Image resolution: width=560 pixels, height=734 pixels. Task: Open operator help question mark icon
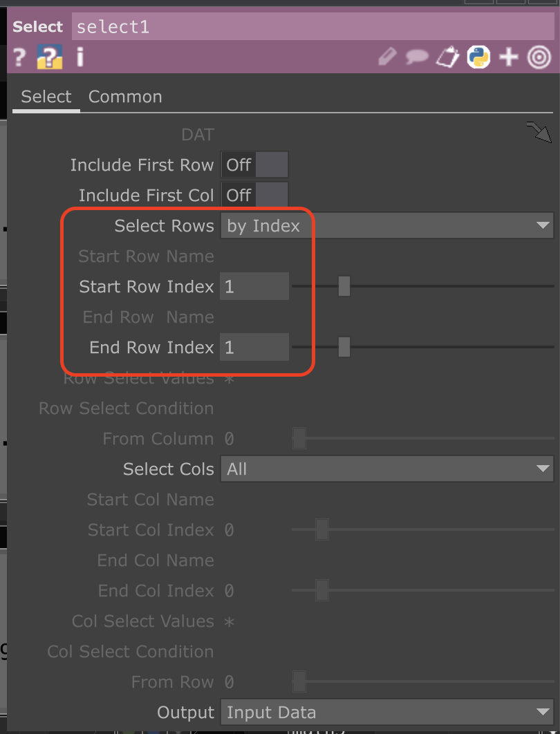pos(19,57)
